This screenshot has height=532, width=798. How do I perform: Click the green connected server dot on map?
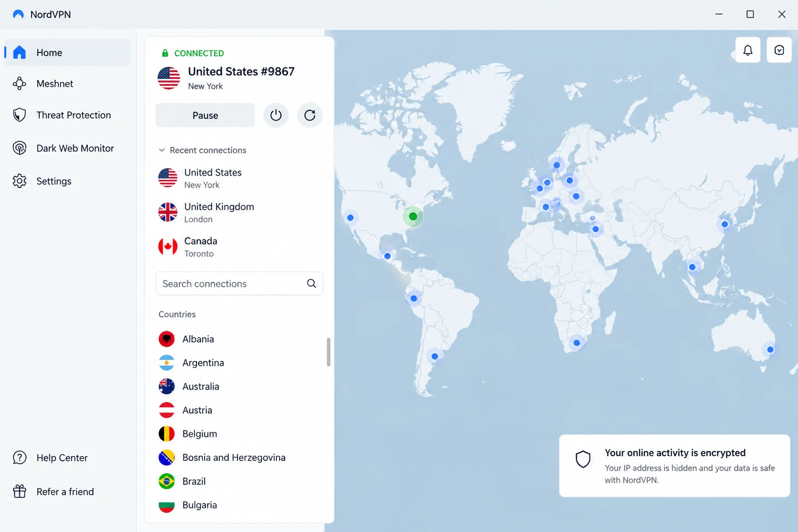413,217
